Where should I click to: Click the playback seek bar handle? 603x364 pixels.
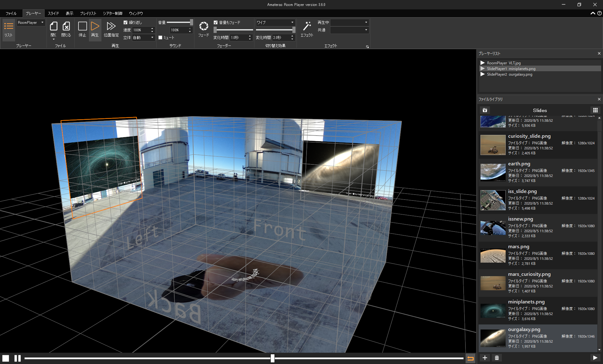tap(273, 358)
